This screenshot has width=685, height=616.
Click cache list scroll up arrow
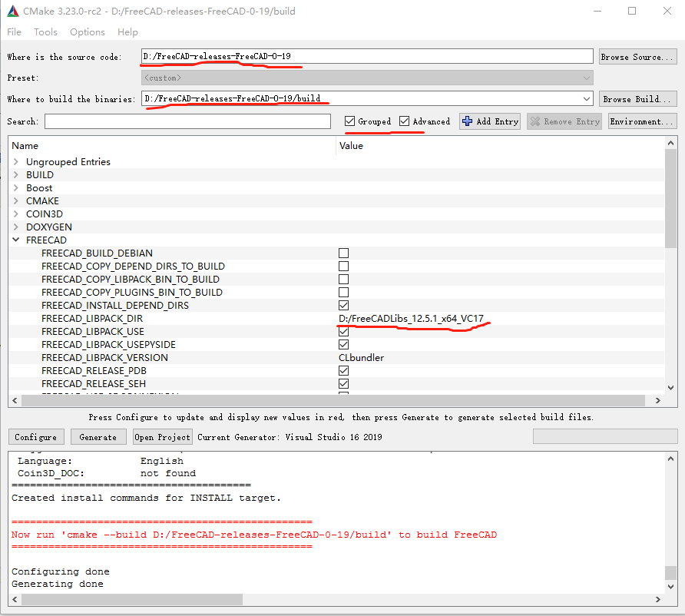[x=670, y=143]
